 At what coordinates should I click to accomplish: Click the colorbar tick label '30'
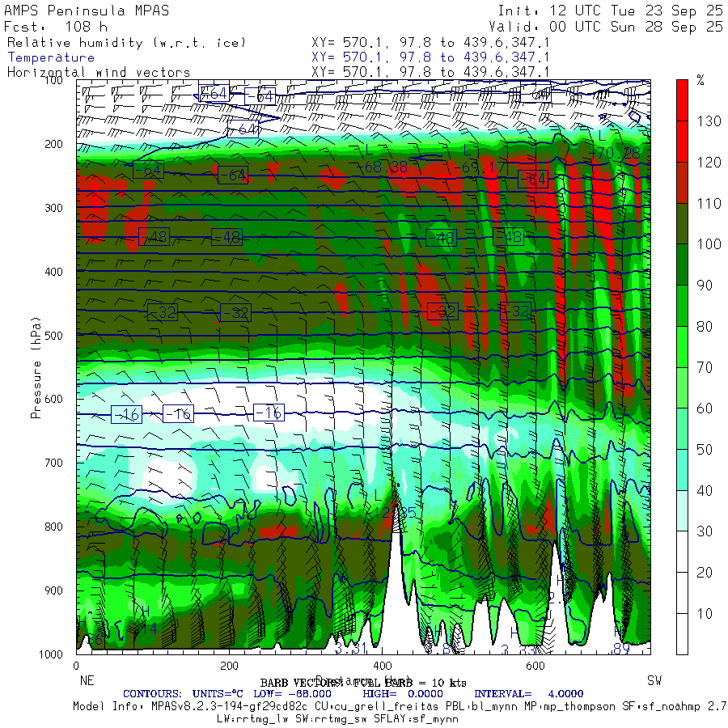[x=705, y=531]
